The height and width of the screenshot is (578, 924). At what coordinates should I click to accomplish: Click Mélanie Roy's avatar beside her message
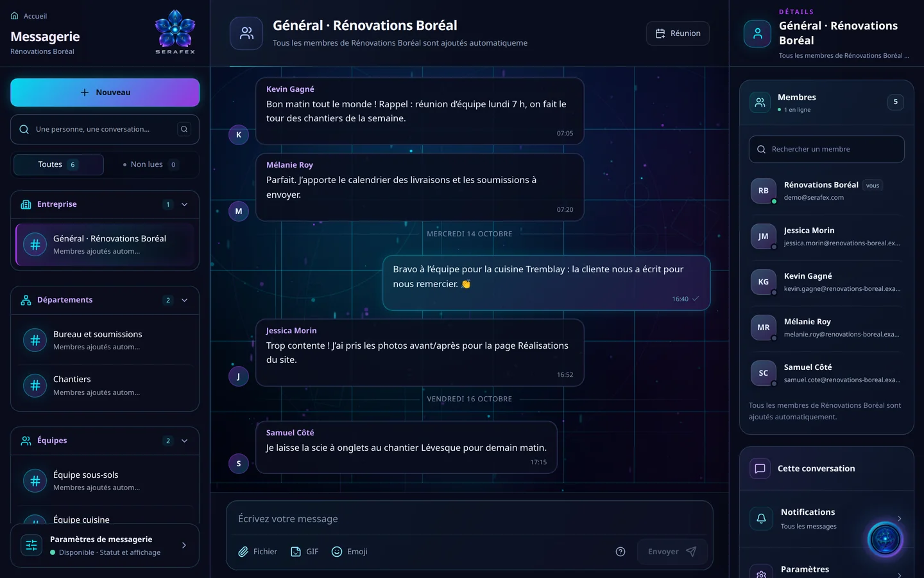pyautogui.click(x=239, y=211)
